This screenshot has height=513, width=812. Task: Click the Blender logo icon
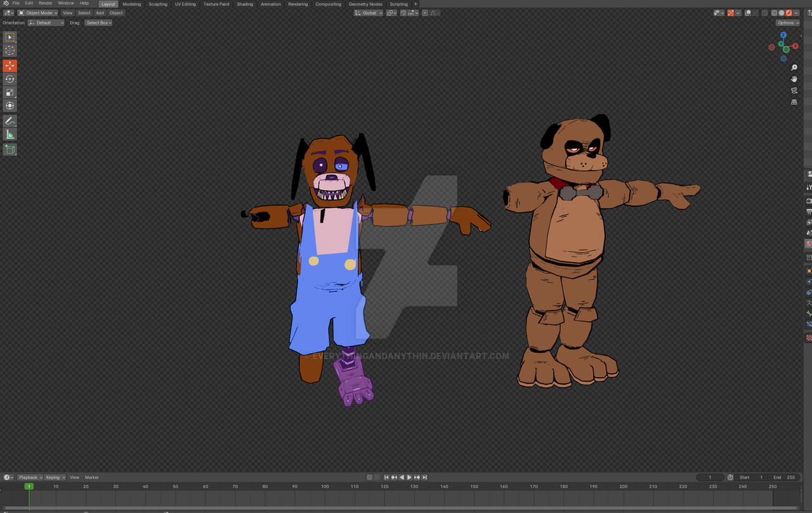[x=6, y=3]
